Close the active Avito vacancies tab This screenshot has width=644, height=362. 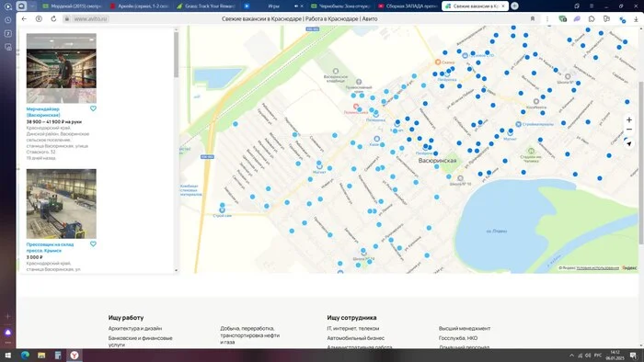(503, 6)
